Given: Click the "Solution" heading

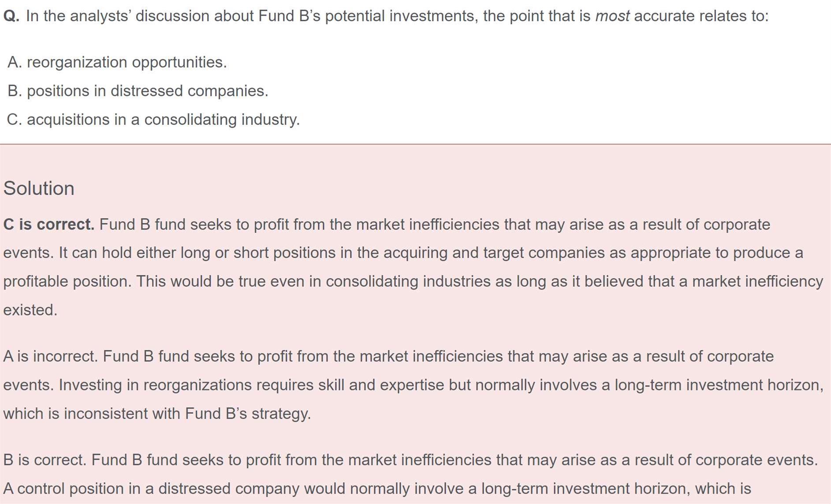Looking at the screenshot, I should (x=39, y=189).
